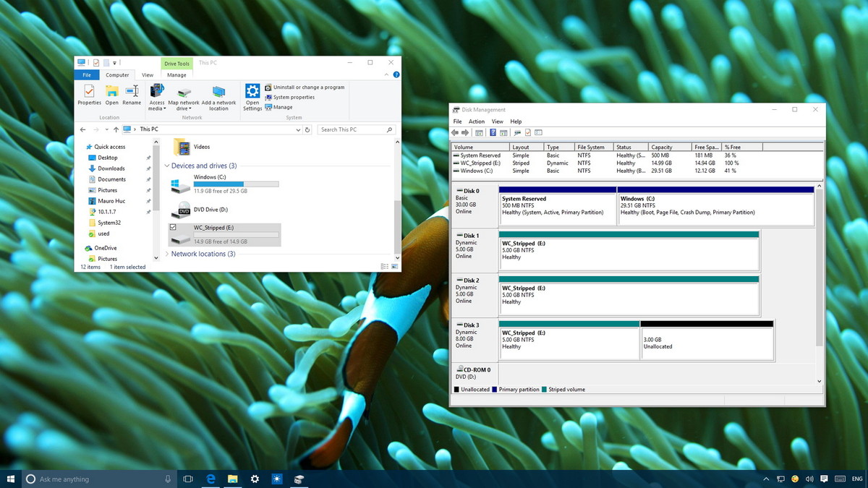Expand the Network locations section

[x=167, y=254]
